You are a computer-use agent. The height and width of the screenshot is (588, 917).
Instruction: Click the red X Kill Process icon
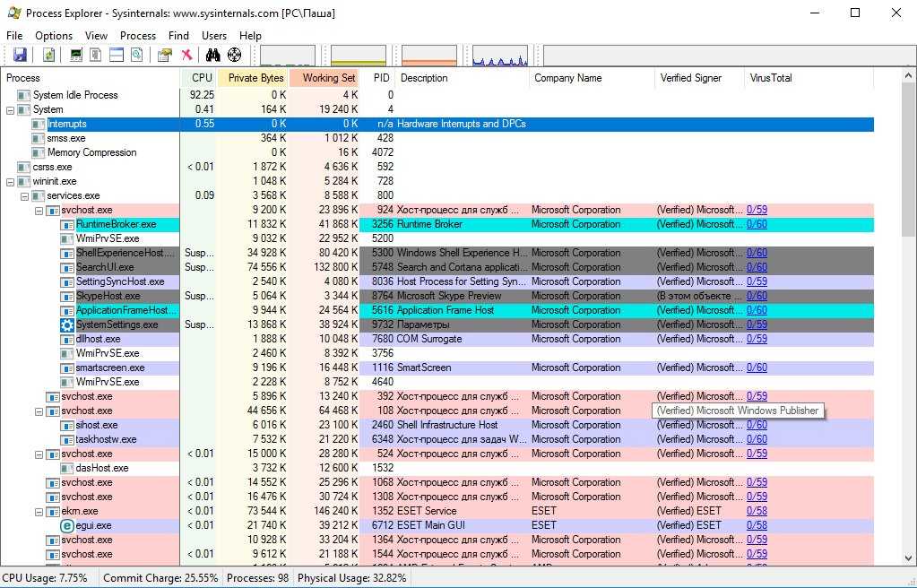coord(187,56)
